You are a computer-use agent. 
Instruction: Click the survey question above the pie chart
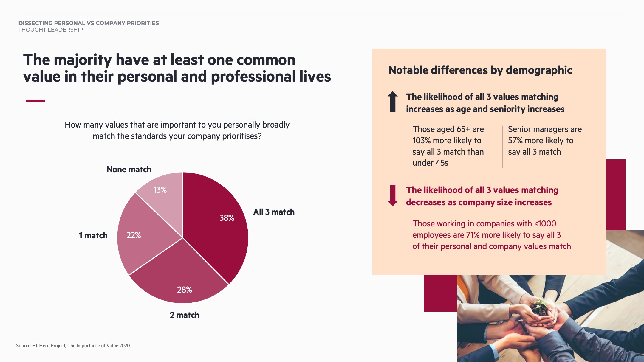point(177,130)
